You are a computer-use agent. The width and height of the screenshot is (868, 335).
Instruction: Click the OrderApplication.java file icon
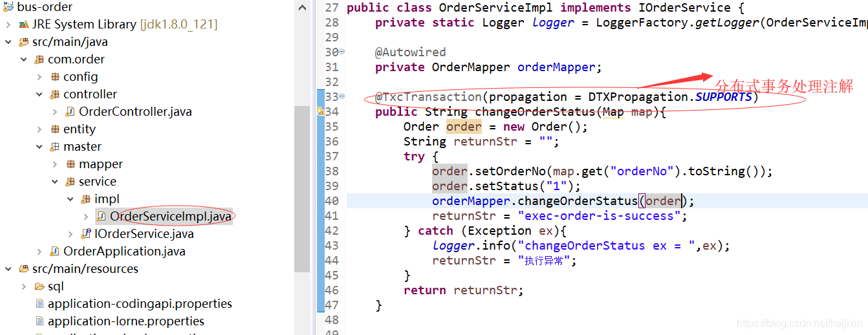point(55,252)
